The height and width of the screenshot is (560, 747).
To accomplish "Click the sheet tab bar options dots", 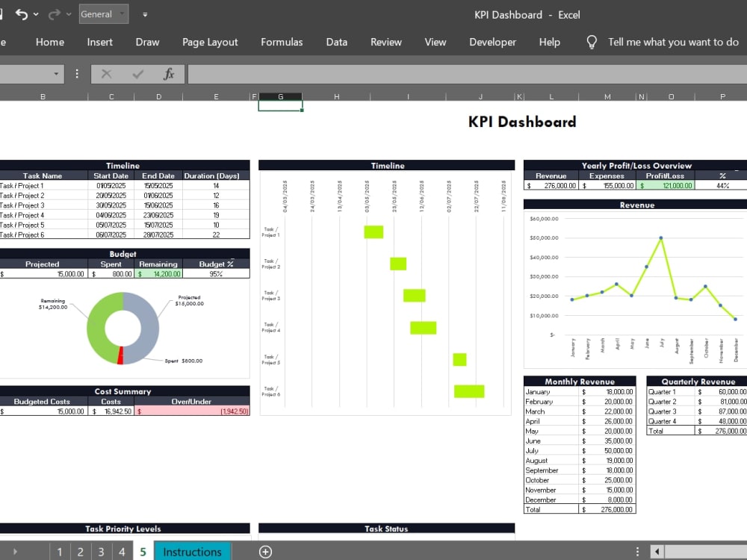I will [637, 552].
